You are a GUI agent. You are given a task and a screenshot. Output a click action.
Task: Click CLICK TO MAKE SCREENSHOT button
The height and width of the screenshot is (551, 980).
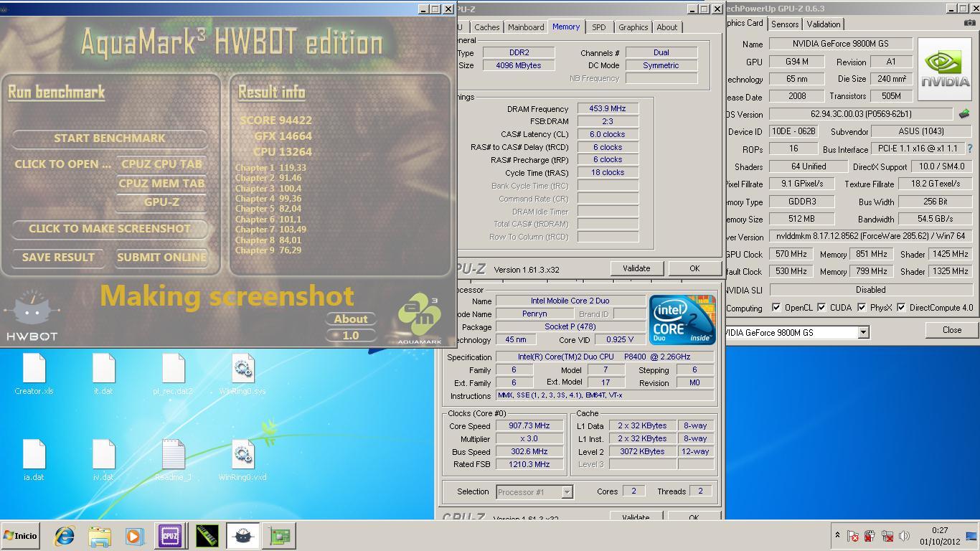pyautogui.click(x=110, y=228)
